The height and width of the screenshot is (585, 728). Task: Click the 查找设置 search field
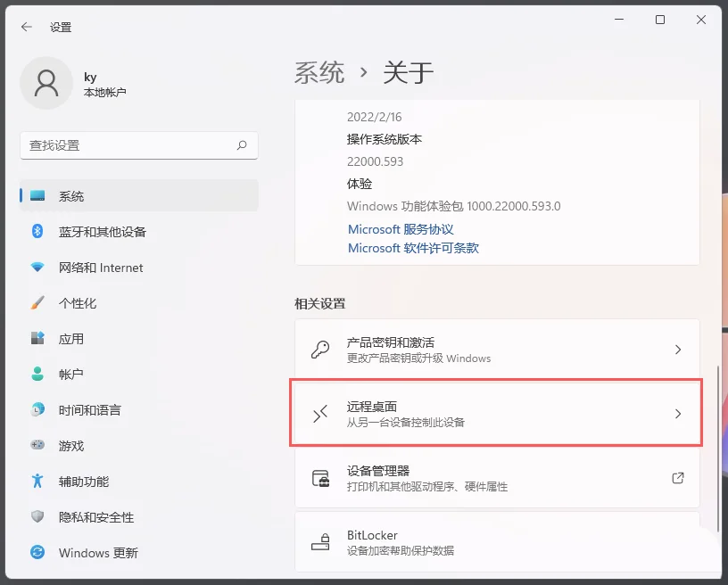coord(139,145)
